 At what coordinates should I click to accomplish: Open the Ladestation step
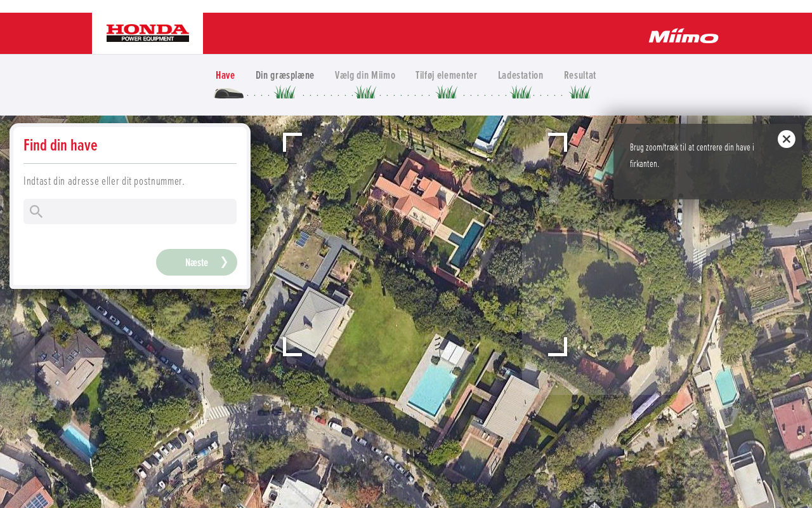click(520, 75)
